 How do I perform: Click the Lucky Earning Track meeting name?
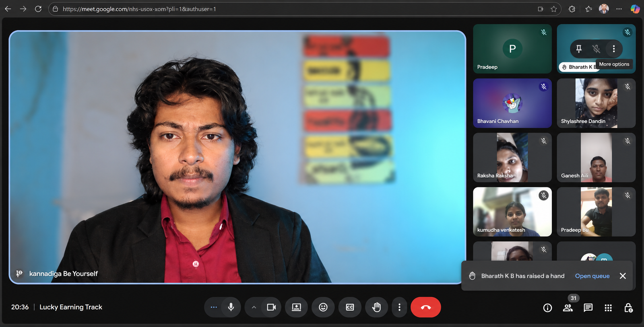71,307
